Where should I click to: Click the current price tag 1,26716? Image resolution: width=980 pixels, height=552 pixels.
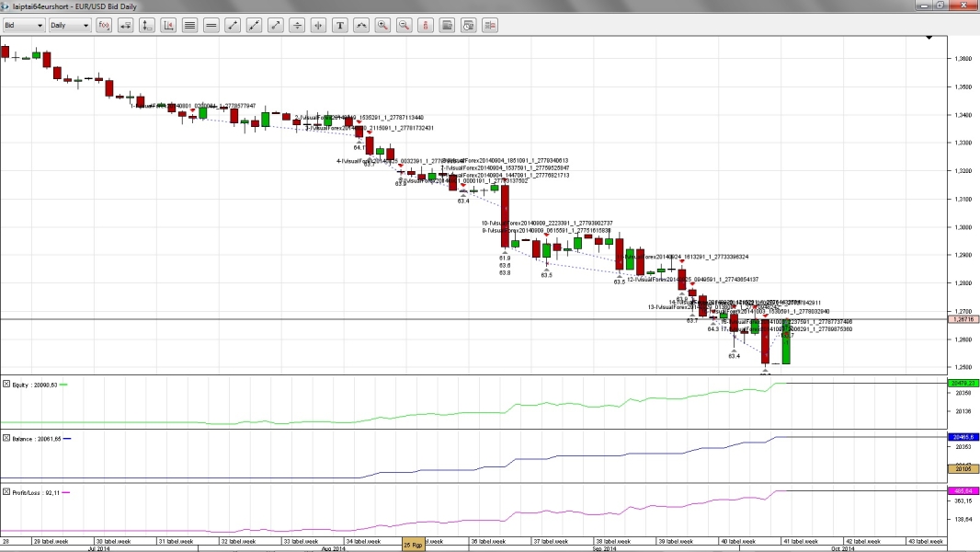tap(963, 319)
